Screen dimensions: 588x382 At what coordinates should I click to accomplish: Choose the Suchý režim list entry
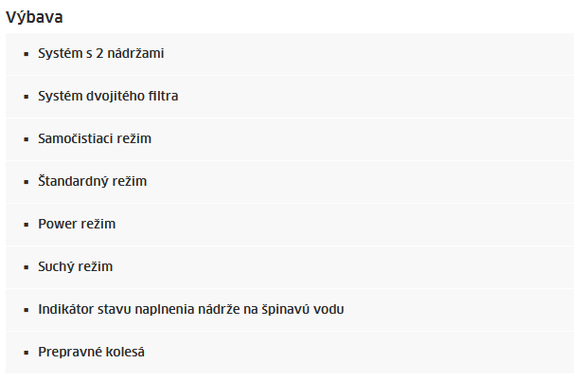[x=75, y=266]
